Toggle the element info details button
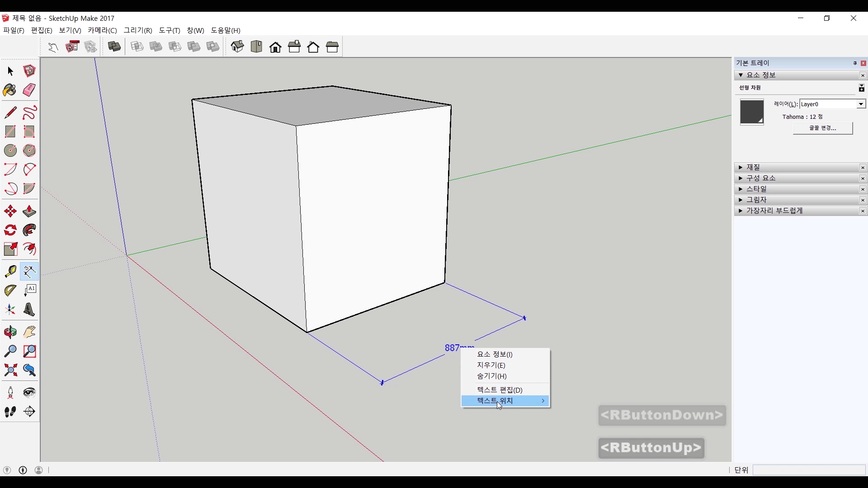Screen dimensions: 868x488 tap(861, 88)
